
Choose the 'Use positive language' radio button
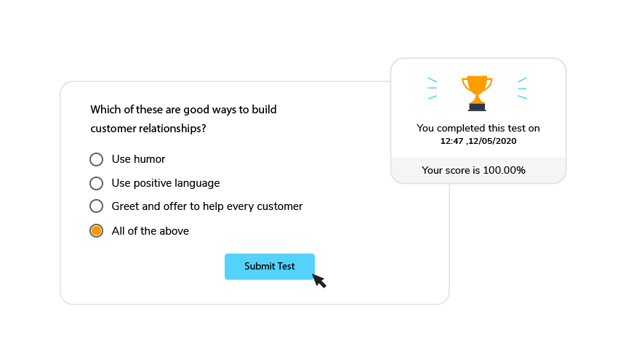pos(96,184)
